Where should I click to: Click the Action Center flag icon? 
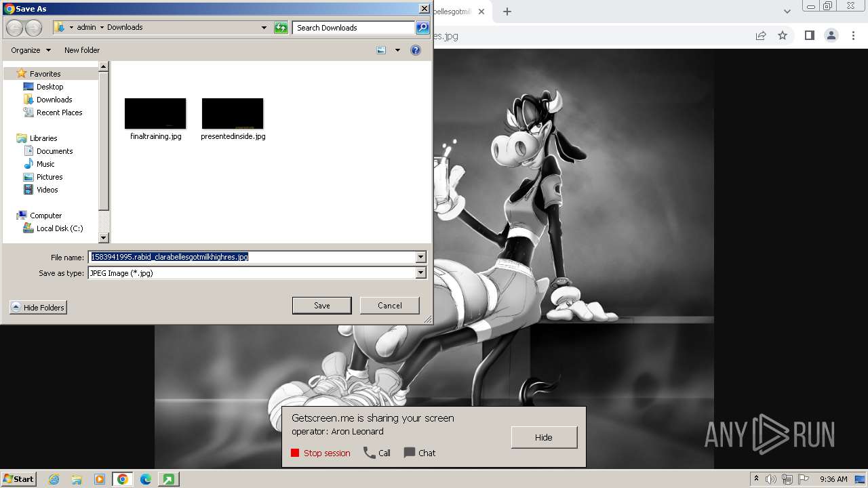click(804, 479)
